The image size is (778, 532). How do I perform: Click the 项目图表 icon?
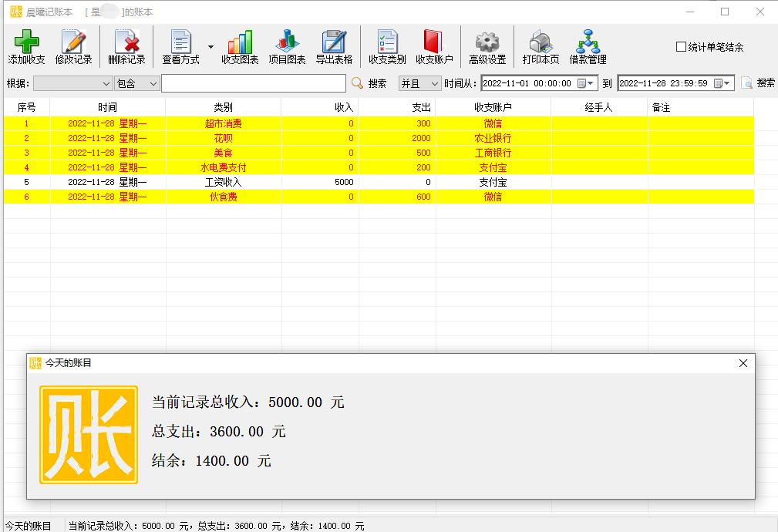pos(287,46)
